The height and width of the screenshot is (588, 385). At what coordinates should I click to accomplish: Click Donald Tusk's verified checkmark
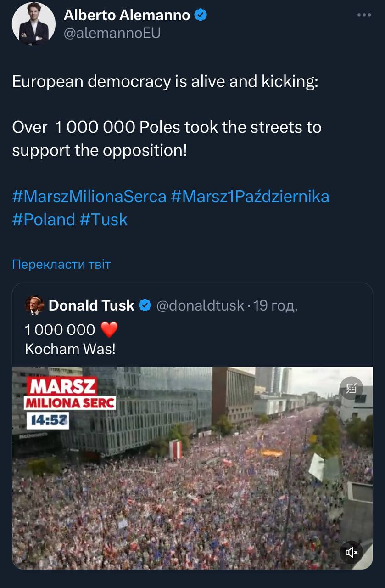(145, 305)
